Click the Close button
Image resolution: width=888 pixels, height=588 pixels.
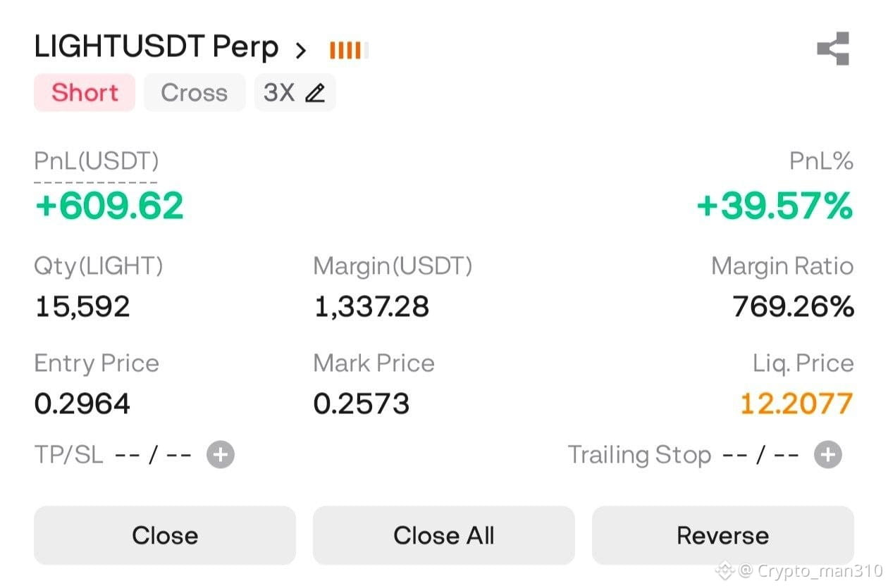click(x=165, y=535)
